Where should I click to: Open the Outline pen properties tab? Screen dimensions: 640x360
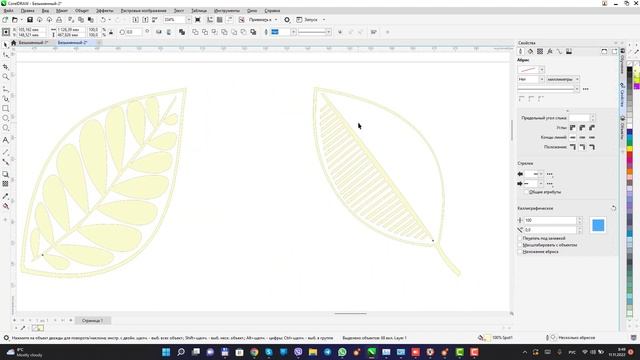(520, 51)
